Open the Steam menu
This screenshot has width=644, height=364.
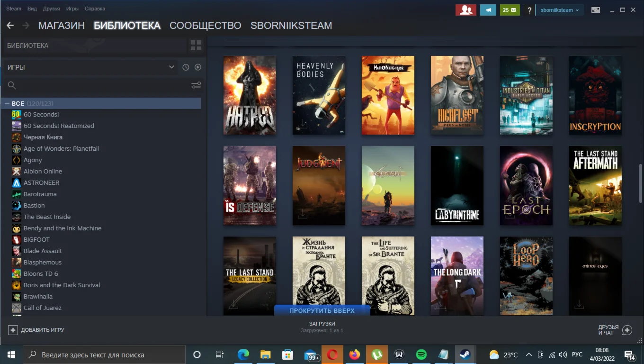coord(14,9)
